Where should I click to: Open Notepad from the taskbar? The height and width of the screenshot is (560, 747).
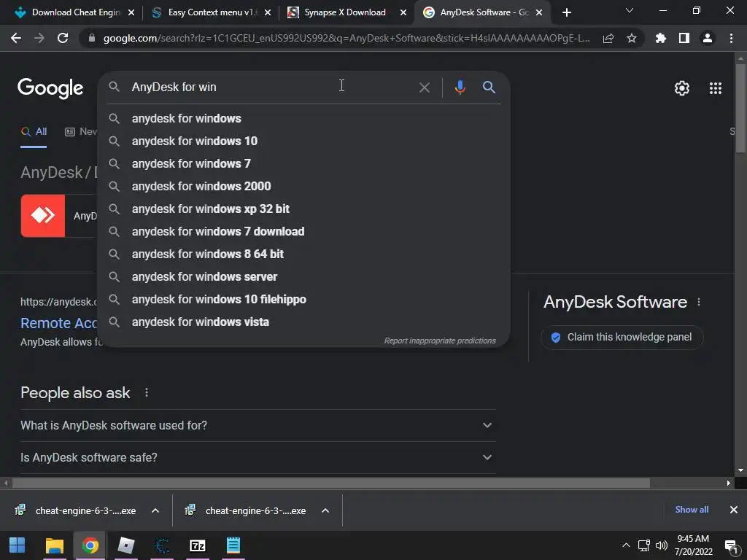point(233,545)
